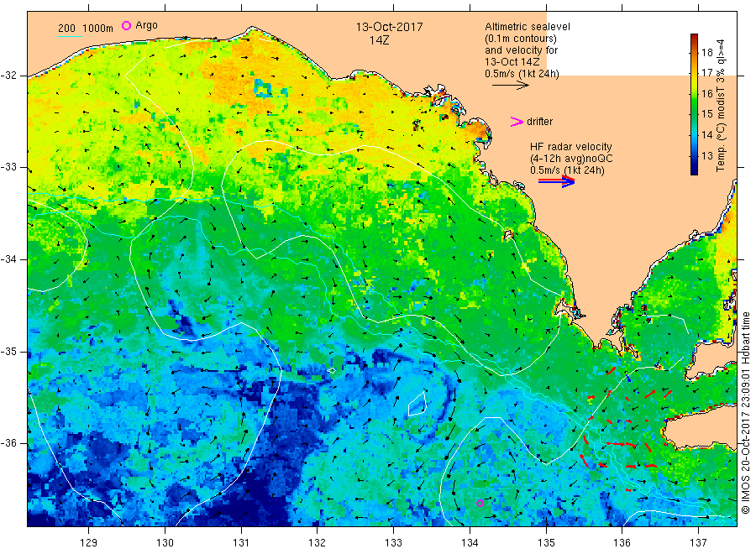Click the cyan 200m contour legend line

(70, 36)
